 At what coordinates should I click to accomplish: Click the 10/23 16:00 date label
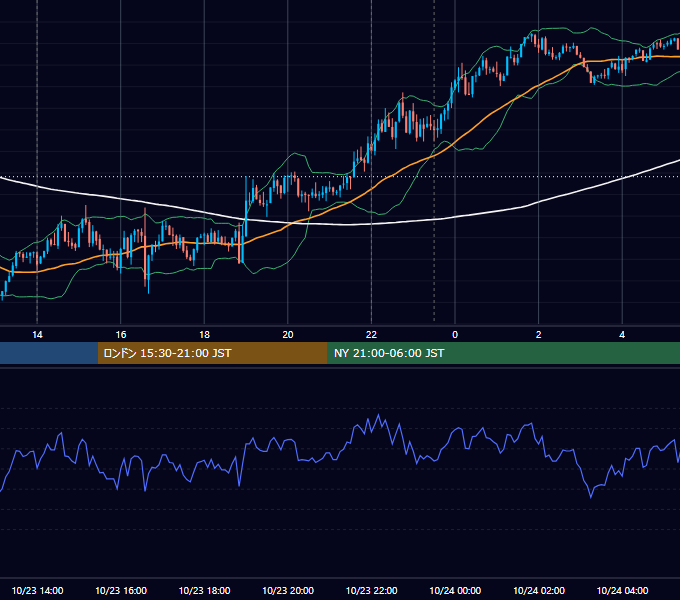pyautogui.click(x=121, y=590)
